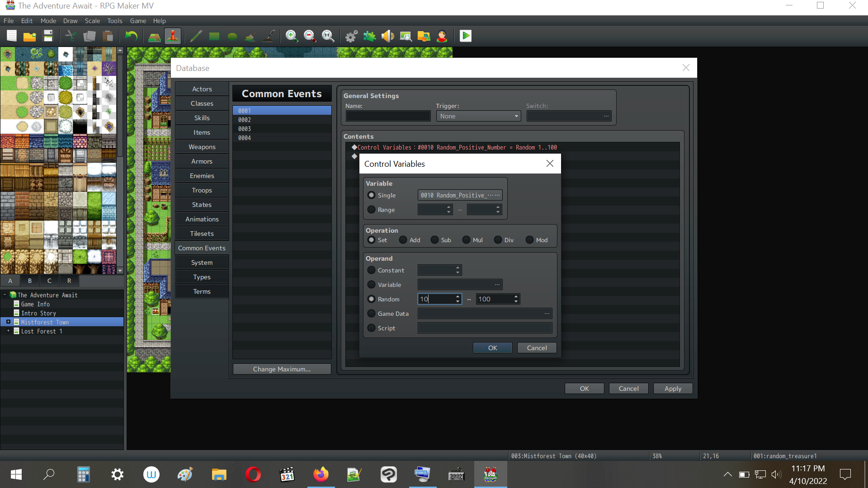
Task: Open the Tools menu
Action: pos(115,21)
